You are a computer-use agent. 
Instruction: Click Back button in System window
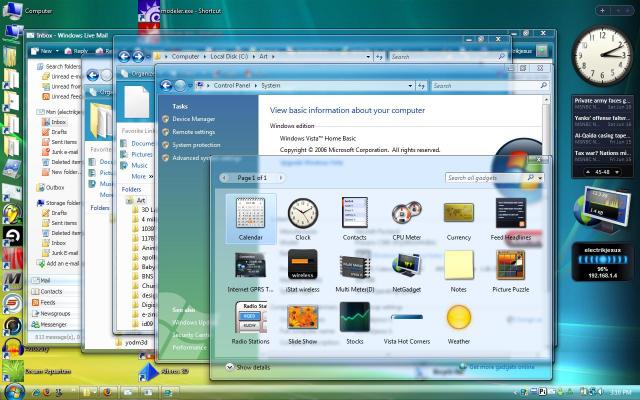(166, 86)
